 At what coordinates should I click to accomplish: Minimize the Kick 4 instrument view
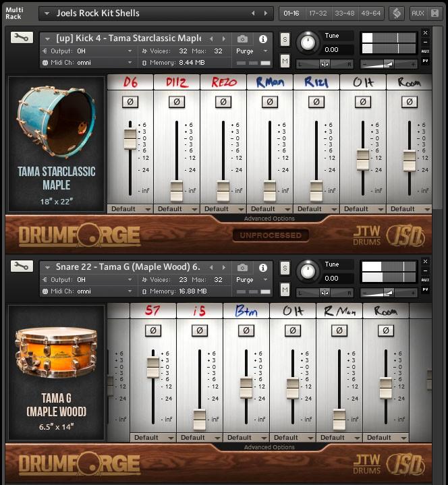coord(426,42)
